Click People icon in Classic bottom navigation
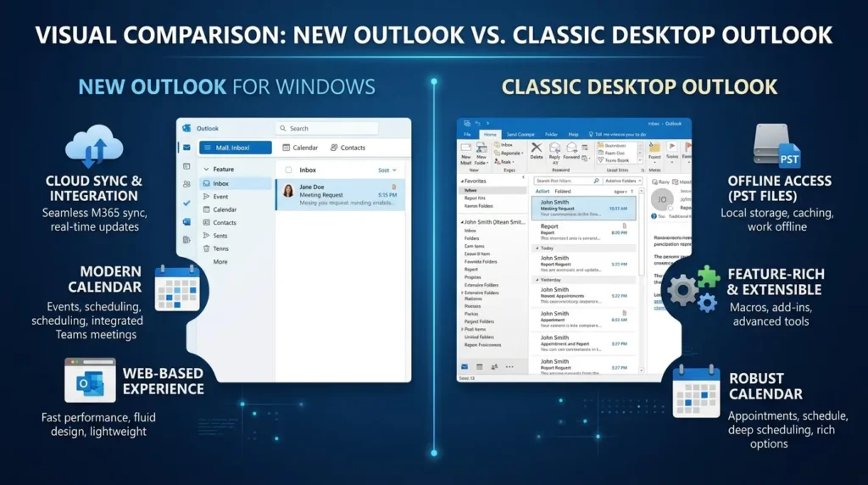 click(494, 366)
